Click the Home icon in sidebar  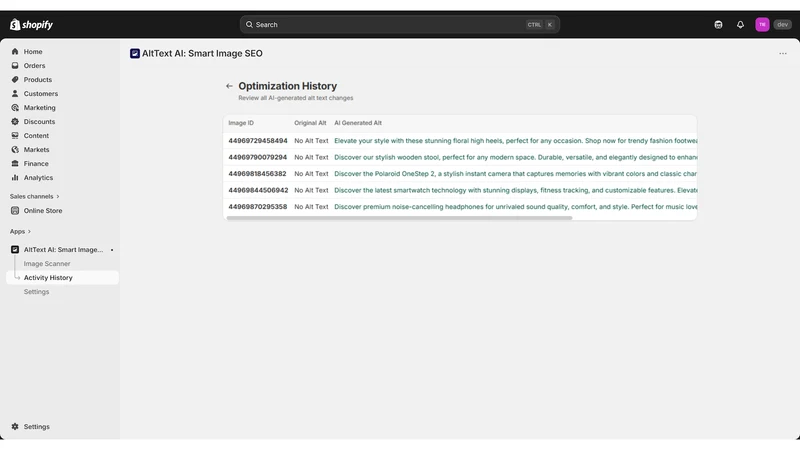[x=15, y=52]
